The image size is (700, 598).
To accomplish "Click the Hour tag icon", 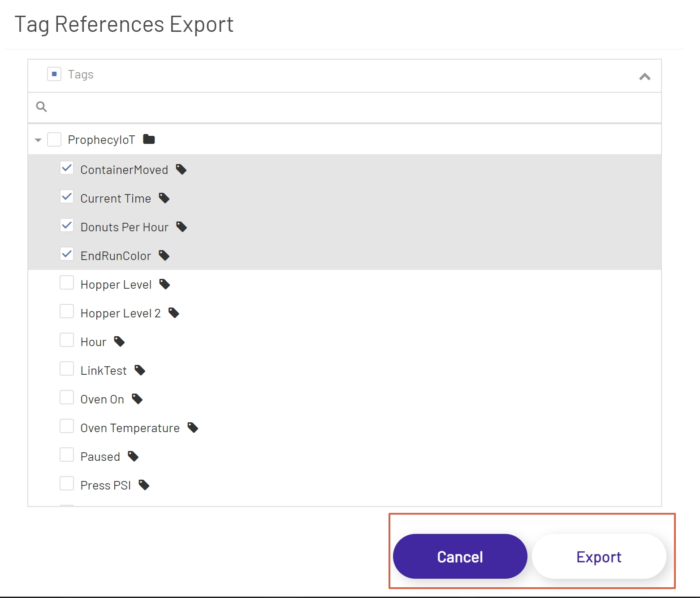I will (119, 341).
